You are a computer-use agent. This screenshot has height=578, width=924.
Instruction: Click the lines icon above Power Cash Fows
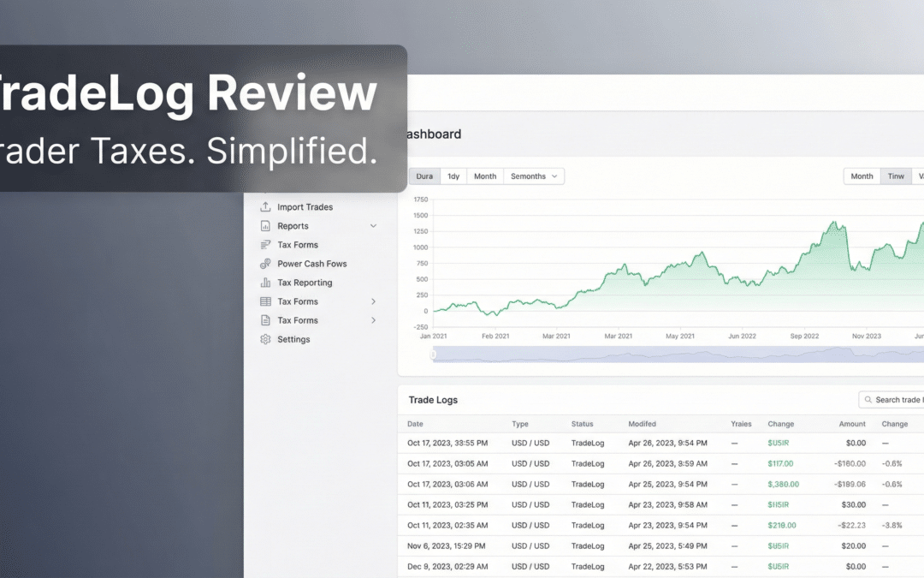point(265,245)
